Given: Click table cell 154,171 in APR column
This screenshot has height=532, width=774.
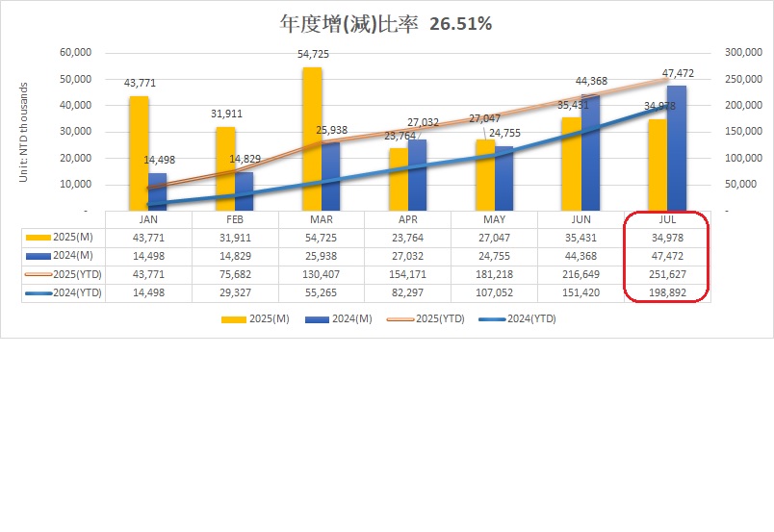Looking at the screenshot, I should tap(408, 274).
